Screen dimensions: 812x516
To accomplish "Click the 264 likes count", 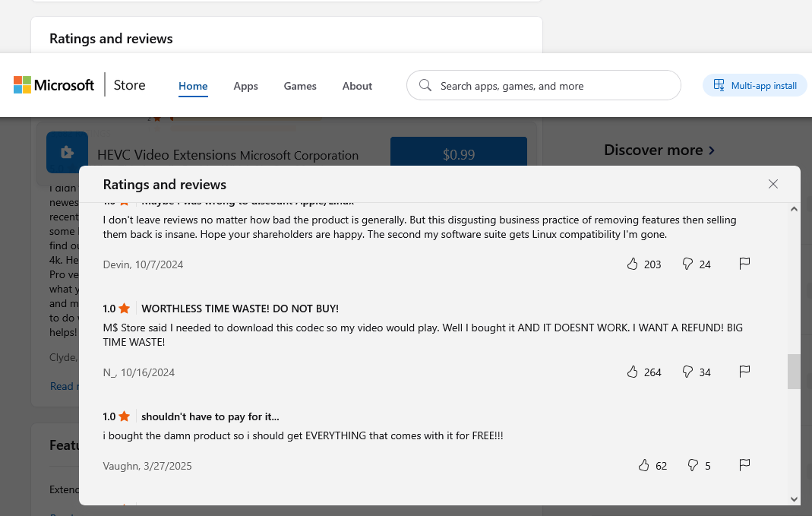I will tap(652, 372).
